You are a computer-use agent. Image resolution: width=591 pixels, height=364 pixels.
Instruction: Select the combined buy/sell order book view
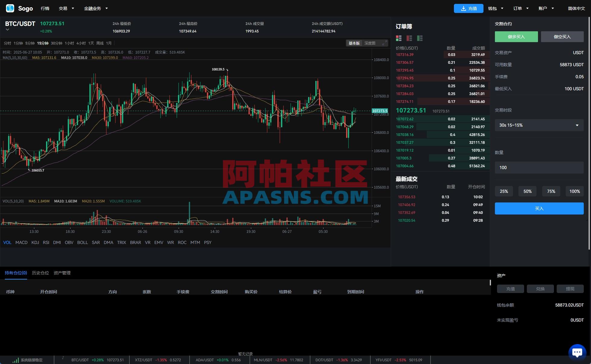pos(398,38)
